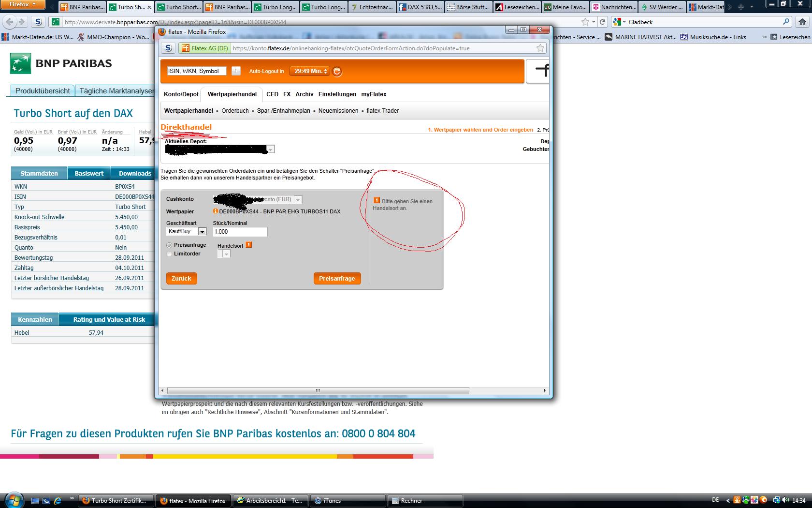Image resolution: width=812 pixels, height=508 pixels.
Task: Open the Einstellungen menu
Action: coord(337,94)
